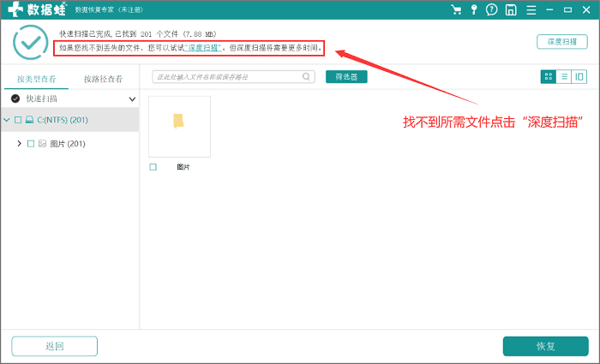Screen dimensions: 600x364
Task: Click the 恢复 recover button
Action: (546, 346)
